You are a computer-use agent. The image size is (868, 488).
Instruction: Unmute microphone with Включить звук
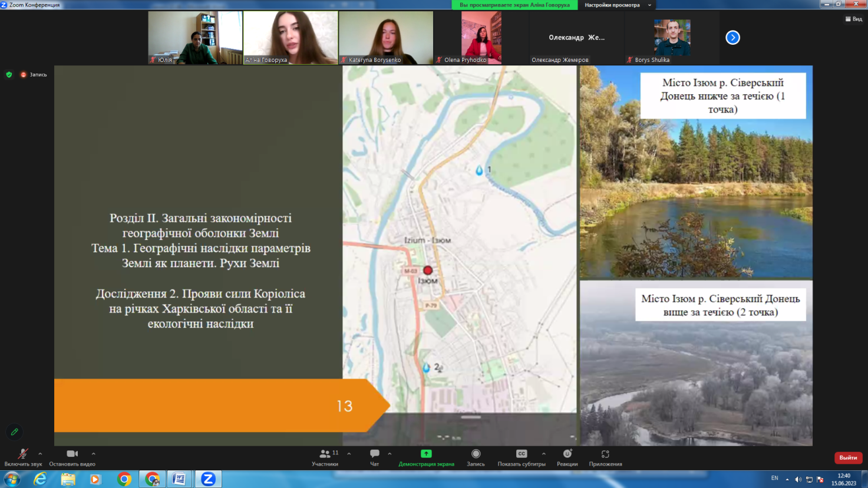(22, 454)
